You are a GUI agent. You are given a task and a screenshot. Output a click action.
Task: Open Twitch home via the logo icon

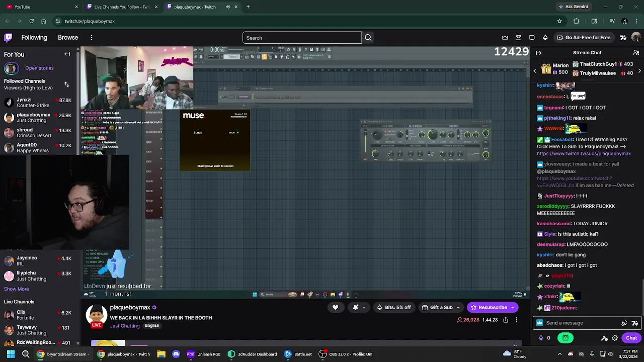[8, 38]
